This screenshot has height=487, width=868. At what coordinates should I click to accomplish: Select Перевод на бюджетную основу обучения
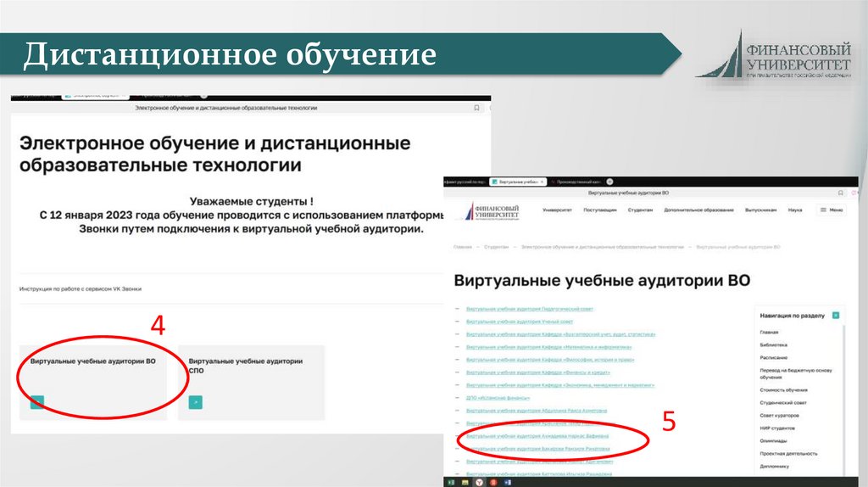click(x=795, y=373)
